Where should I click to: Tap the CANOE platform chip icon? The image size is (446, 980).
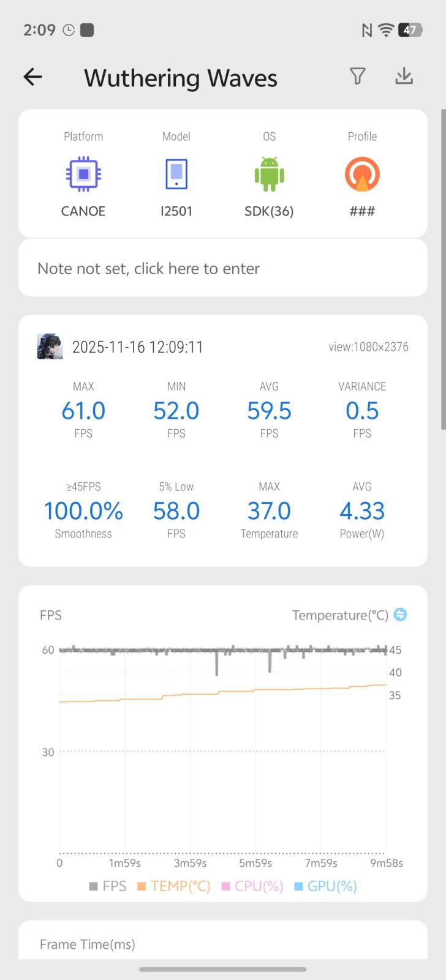(x=83, y=174)
